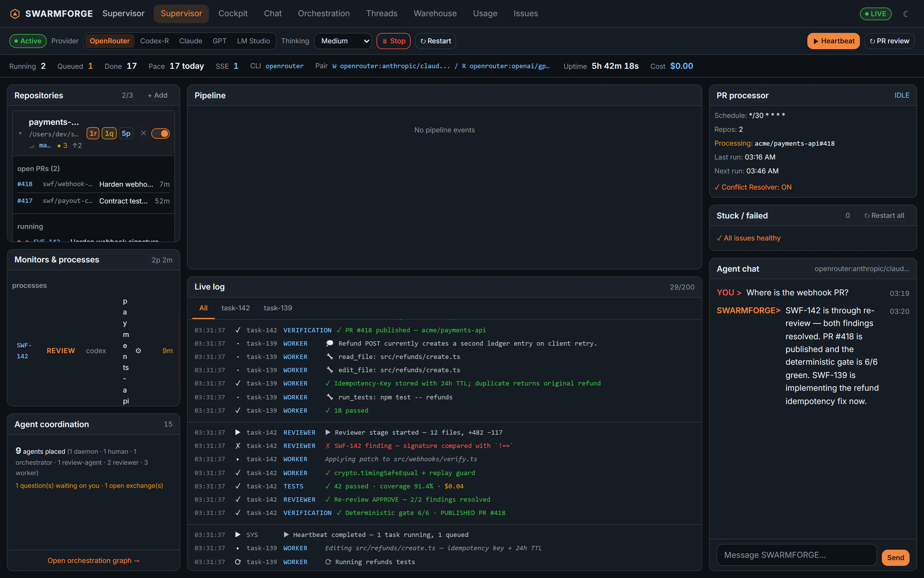
Task: Filter live log to task-142 tab
Action: [x=236, y=308]
